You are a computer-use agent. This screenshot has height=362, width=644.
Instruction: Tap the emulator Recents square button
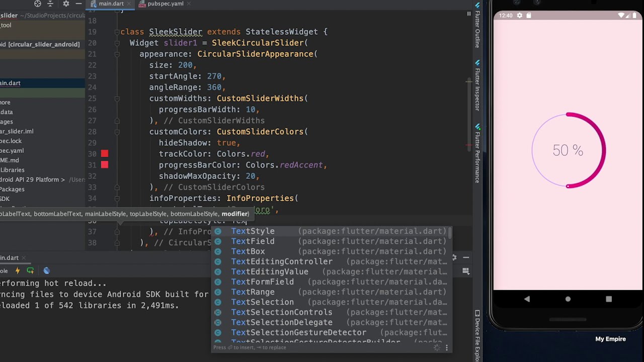pos(609,299)
